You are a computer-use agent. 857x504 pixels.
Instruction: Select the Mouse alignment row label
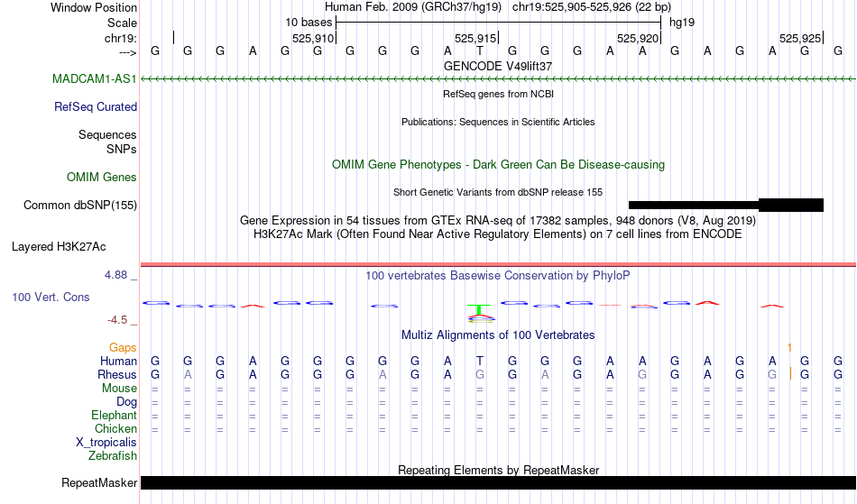[x=119, y=389]
